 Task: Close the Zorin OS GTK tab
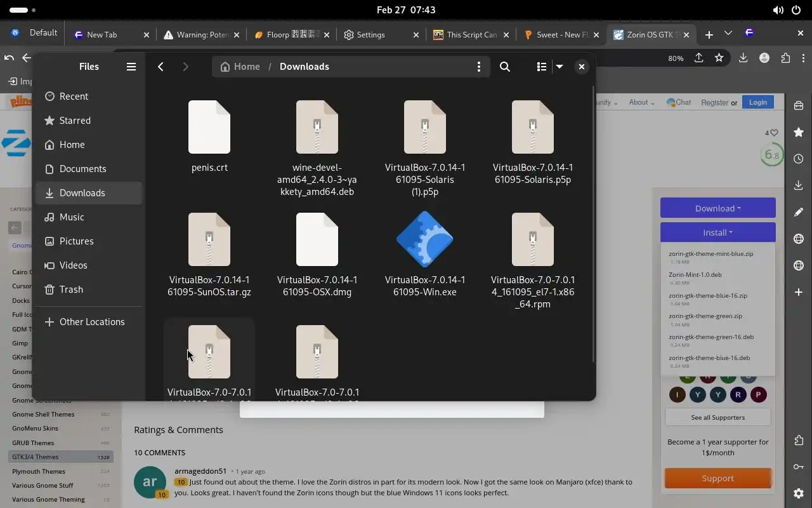point(686,35)
